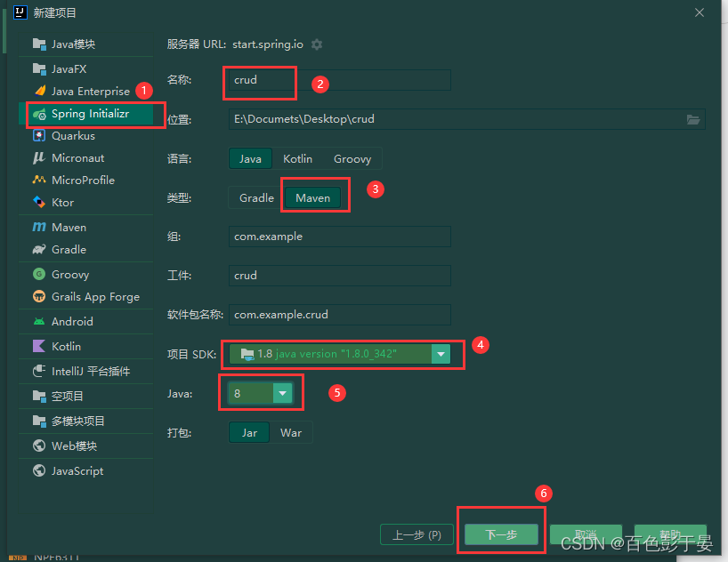Select Jar packaging
Viewport: 728px width, 562px height.
point(249,433)
